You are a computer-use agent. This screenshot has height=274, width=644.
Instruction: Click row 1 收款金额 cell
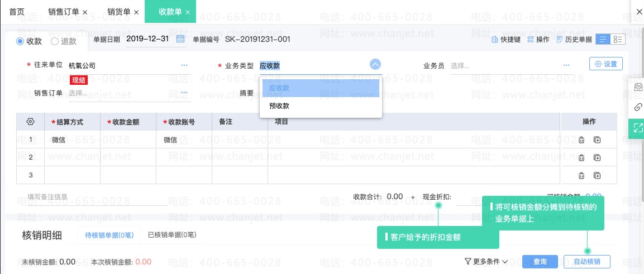pos(128,140)
